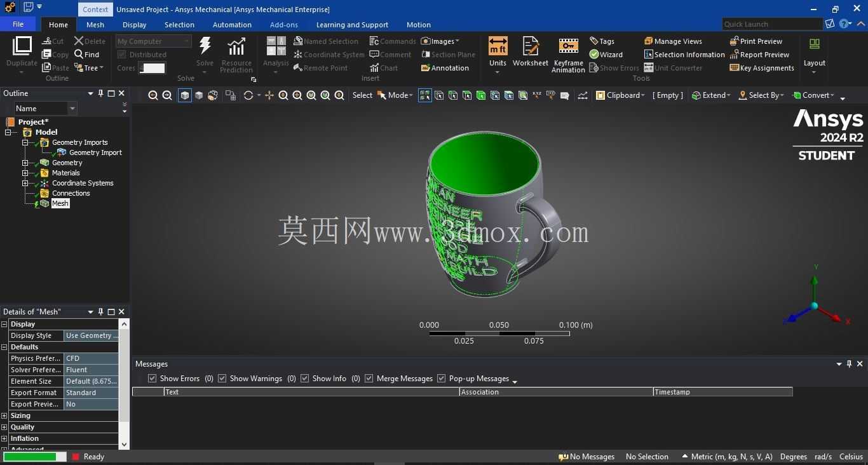Screen dimensions: 868x465
Task: Close the Details of Mesh panel
Action: [121, 312]
